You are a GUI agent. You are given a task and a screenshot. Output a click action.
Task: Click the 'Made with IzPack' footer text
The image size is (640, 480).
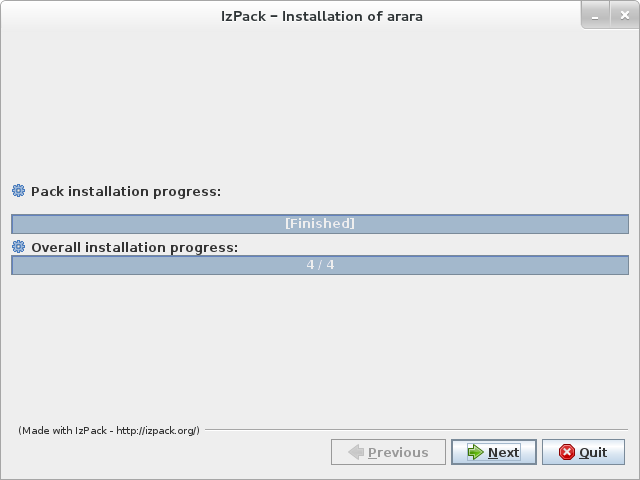[109, 430]
